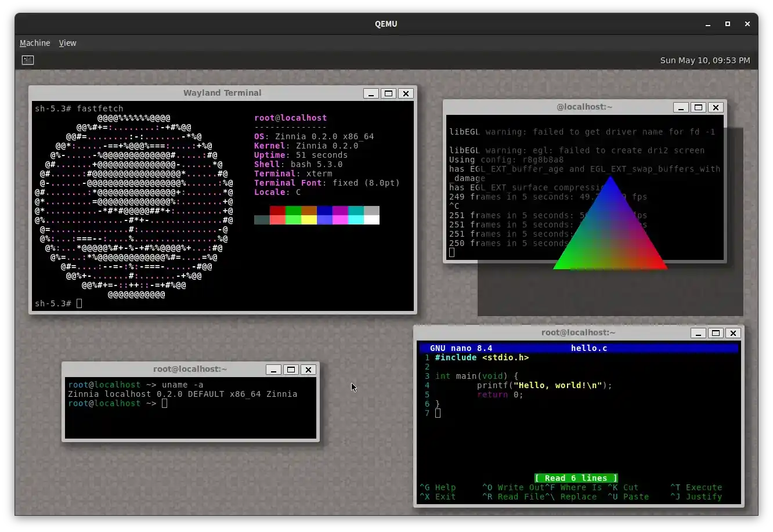The image size is (773, 532).
Task: Click the uname -a command text
Action: [182, 385]
